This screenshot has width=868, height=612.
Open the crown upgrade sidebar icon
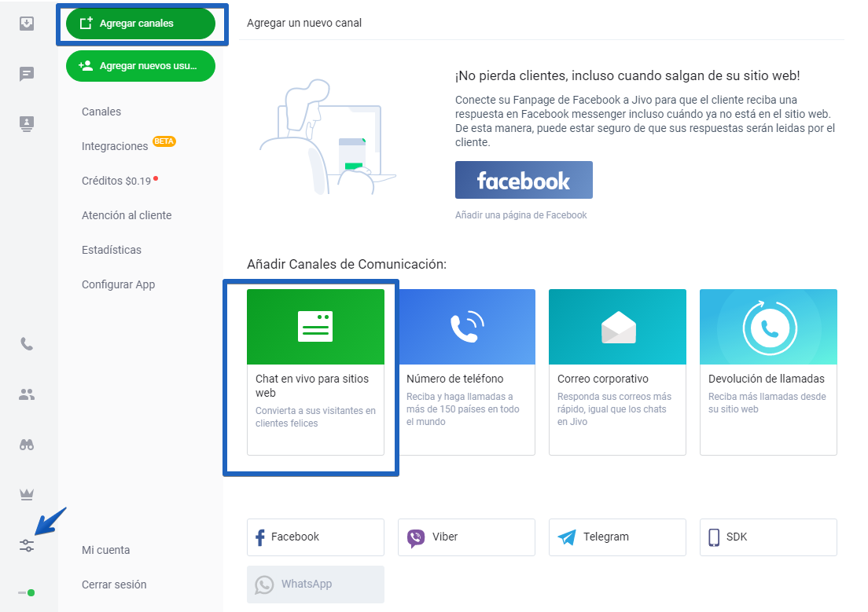pyautogui.click(x=27, y=494)
